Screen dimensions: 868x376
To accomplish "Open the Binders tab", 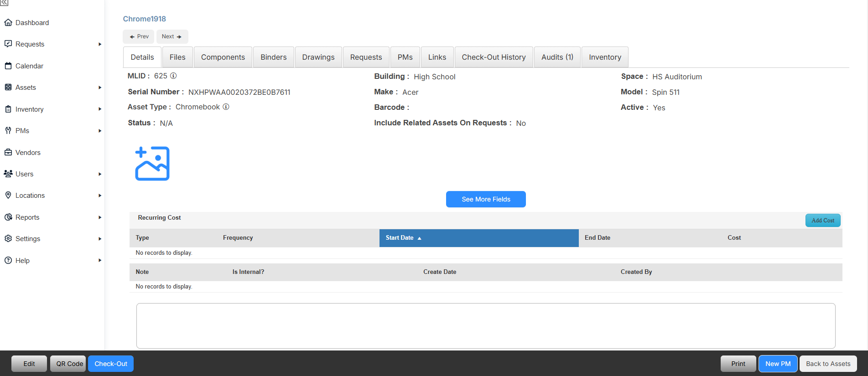I will 274,57.
